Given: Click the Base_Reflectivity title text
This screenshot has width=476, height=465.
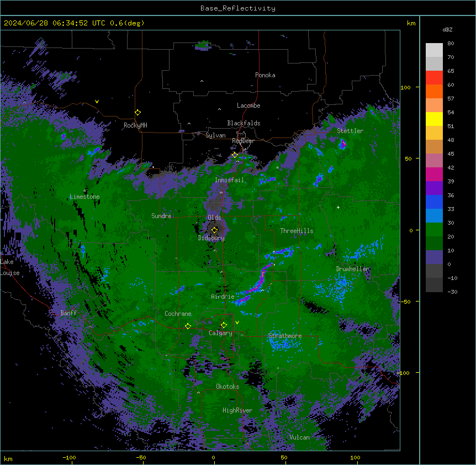Looking at the screenshot, I should [x=237, y=8].
